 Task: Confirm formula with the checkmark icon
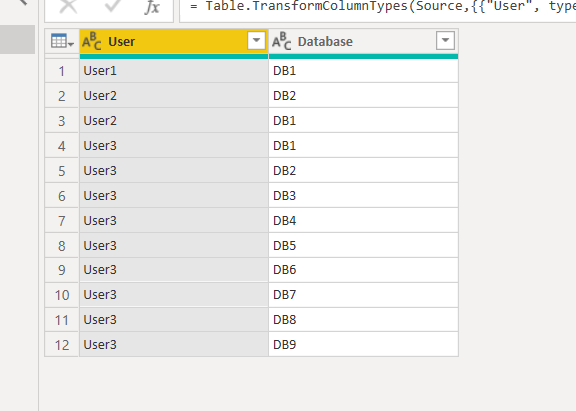112,5
